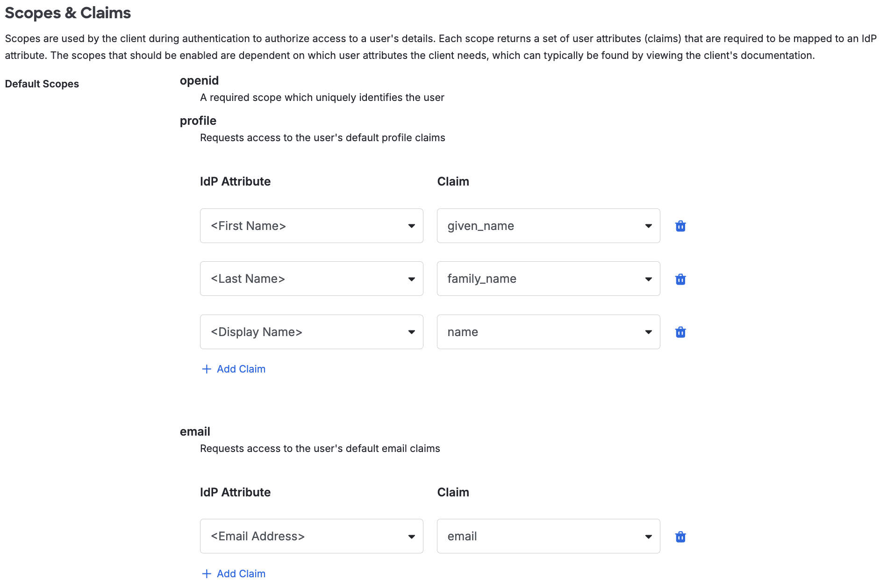Remove the email claim mapping
Viewport: 887px width, 588px height.
(x=680, y=536)
